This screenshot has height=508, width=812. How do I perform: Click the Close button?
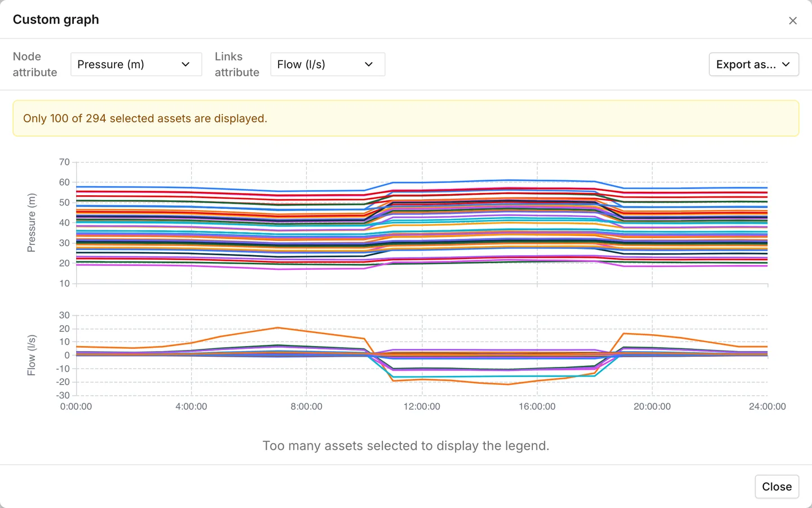[776, 487]
